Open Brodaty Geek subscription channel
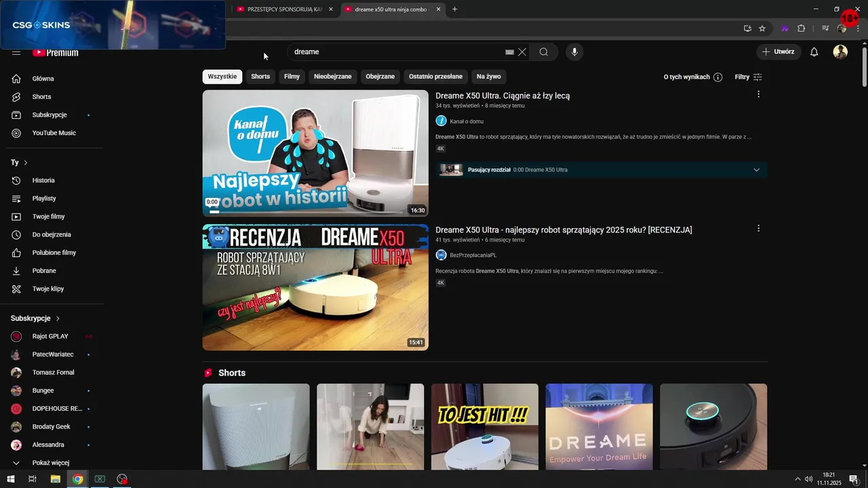 click(x=52, y=427)
